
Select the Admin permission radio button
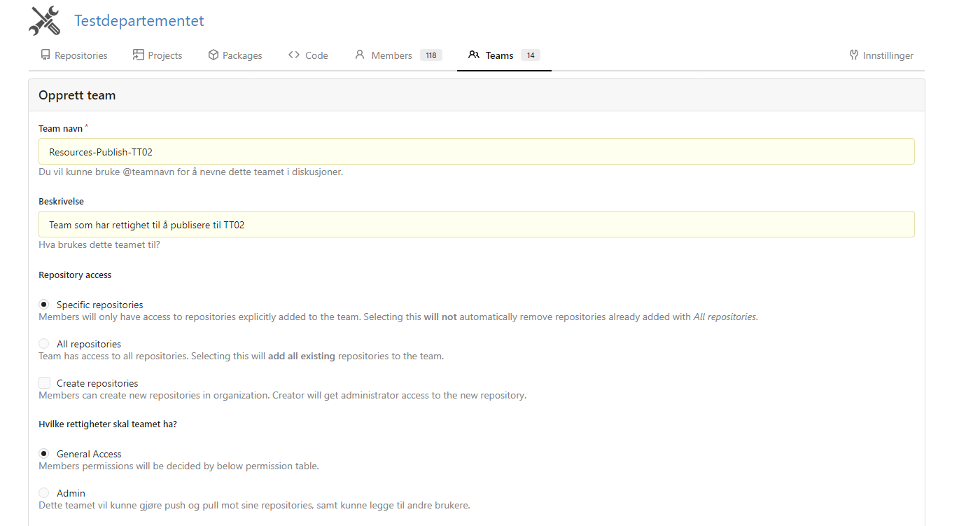tap(44, 493)
